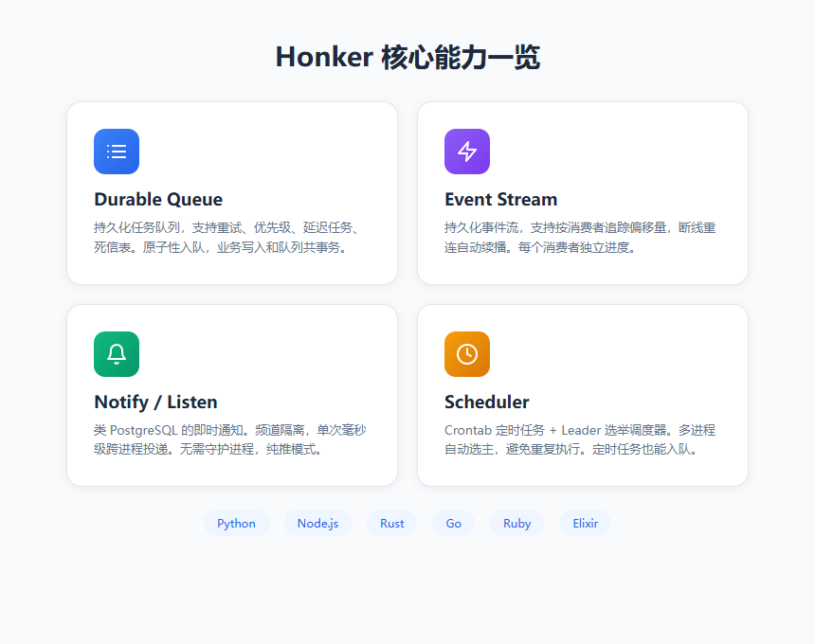The height and width of the screenshot is (644, 815).
Task: Select the Ruby language badge
Action: [516, 523]
